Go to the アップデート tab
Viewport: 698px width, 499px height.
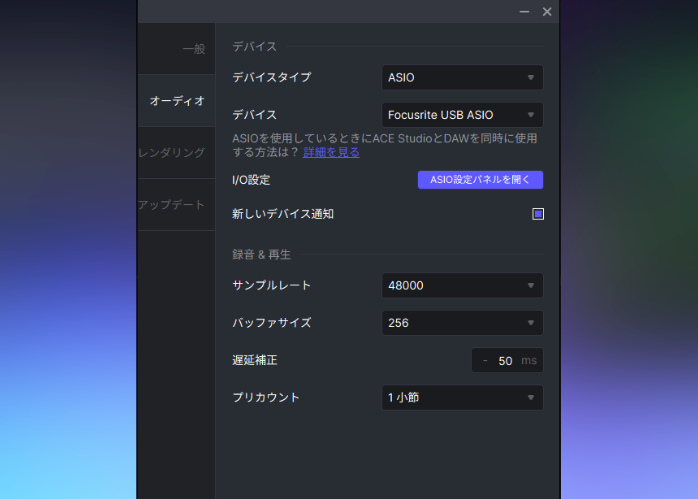[x=172, y=205]
